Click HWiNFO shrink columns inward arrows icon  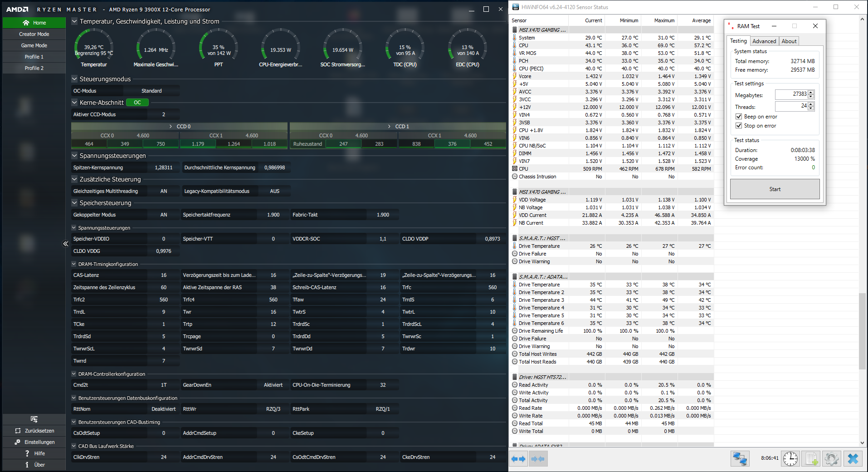tap(537, 459)
